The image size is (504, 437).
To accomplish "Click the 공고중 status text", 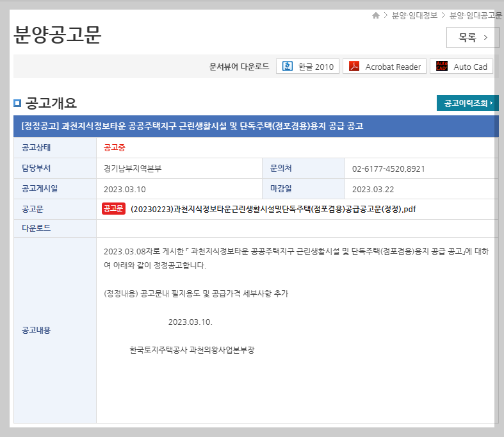I will click(115, 147).
